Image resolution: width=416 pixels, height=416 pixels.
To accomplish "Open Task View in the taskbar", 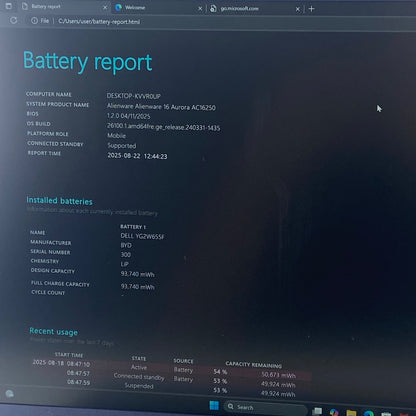I will 317,412.
